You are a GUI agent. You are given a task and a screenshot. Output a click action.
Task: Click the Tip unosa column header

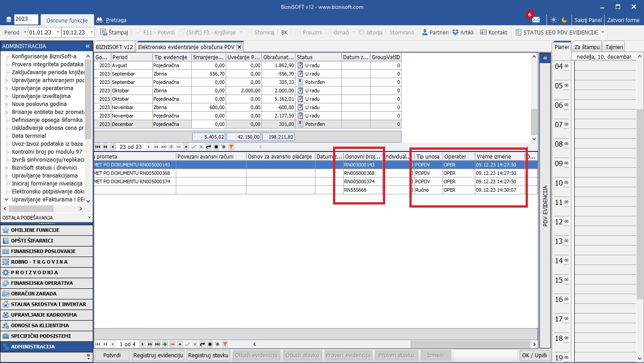click(x=428, y=156)
